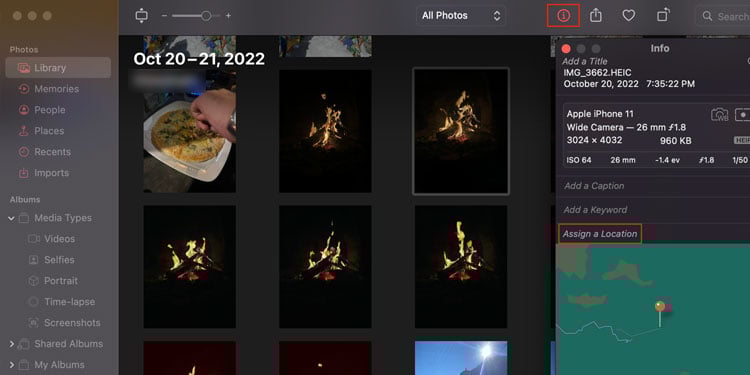Viewport: 750px width, 375px height.
Task: Click the Memories sidebar icon
Action: 23,89
